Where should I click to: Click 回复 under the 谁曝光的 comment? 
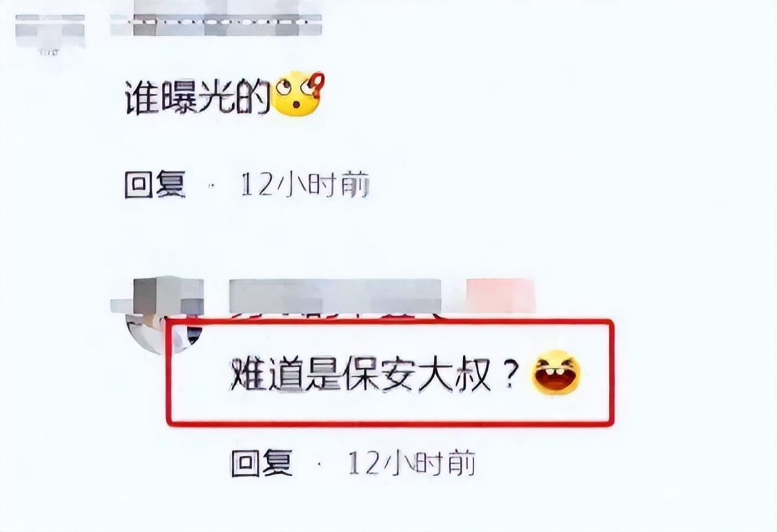coord(155,185)
